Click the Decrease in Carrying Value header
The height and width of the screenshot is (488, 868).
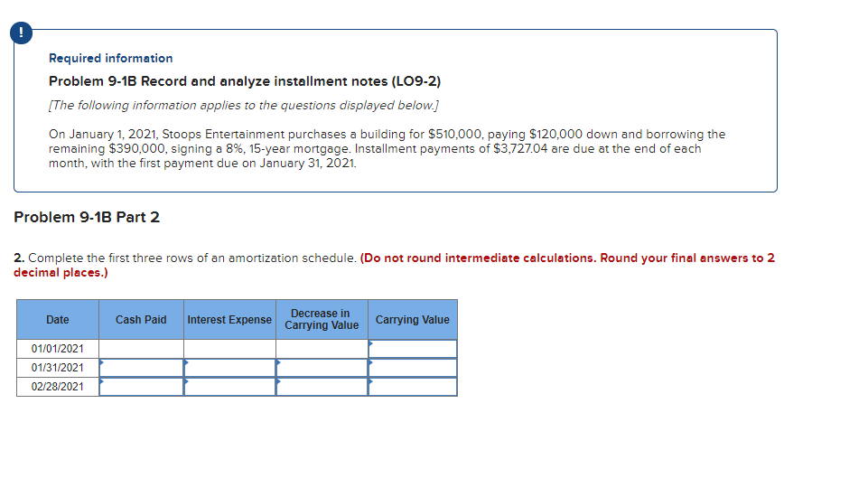(322, 320)
